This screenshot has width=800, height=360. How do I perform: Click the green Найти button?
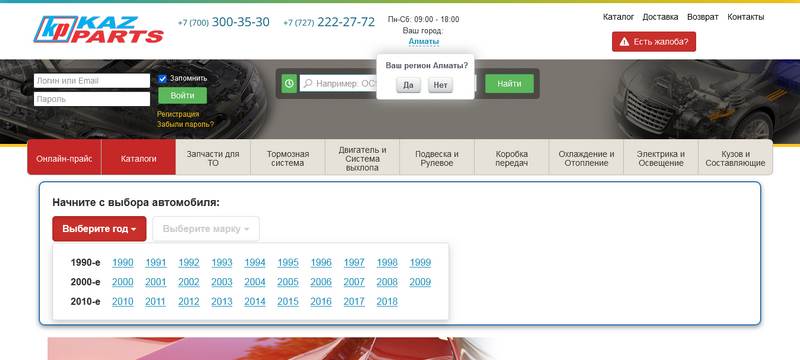509,84
